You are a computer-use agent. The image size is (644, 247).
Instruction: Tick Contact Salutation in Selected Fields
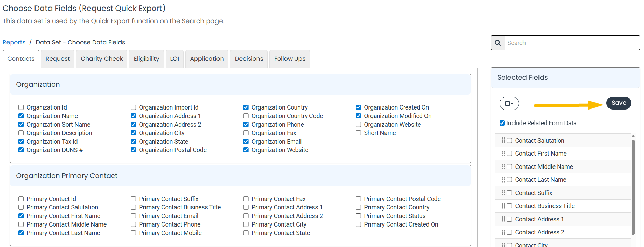pos(509,141)
